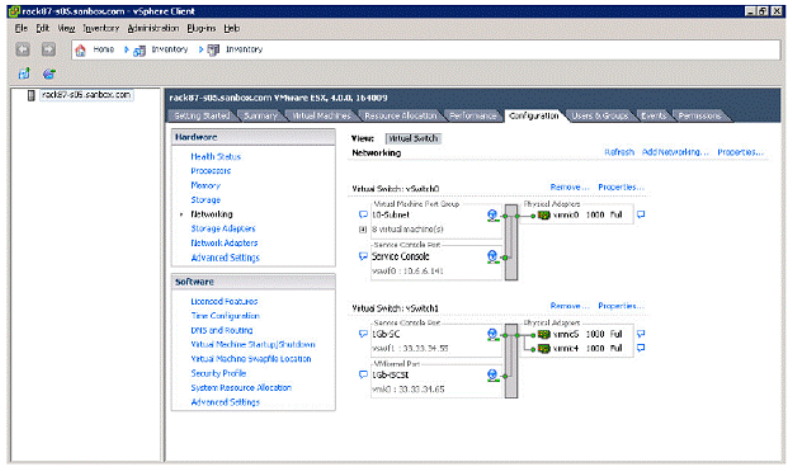This screenshot has width=792, height=471.
Task: Click Remove for vSwitch1
Action: [x=570, y=306]
